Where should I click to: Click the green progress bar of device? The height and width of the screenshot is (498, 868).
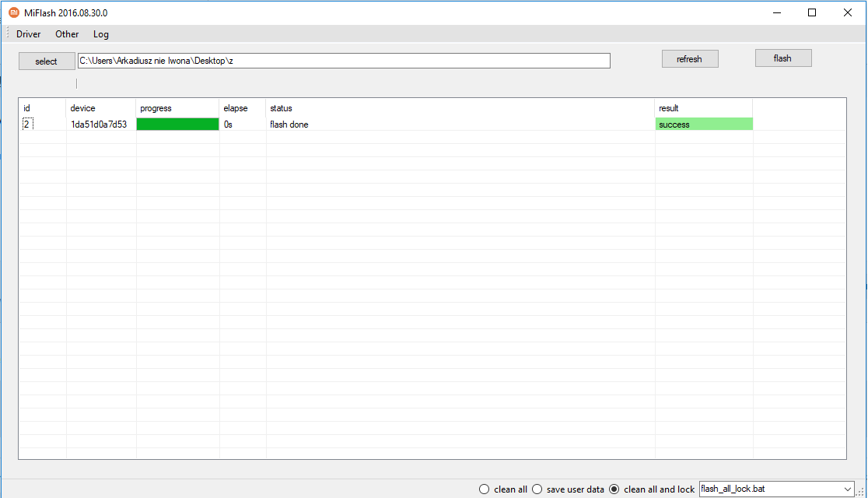coord(177,124)
